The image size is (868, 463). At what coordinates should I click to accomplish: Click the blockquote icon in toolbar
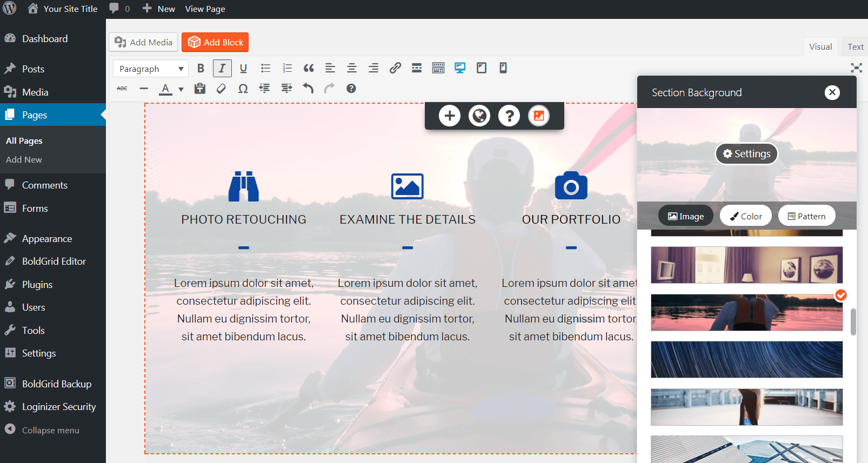[309, 68]
